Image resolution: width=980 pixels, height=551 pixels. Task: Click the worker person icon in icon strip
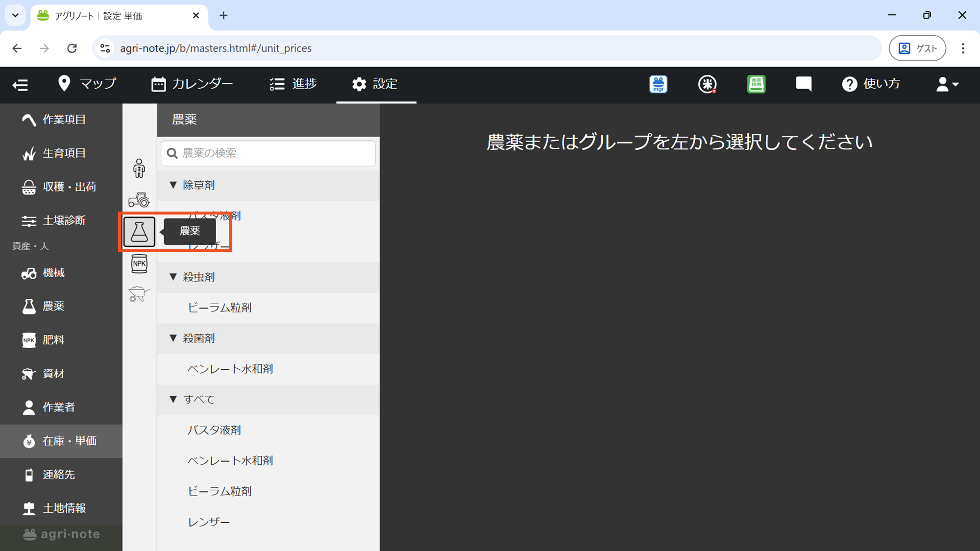pyautogui.click(x=139, y=168)
